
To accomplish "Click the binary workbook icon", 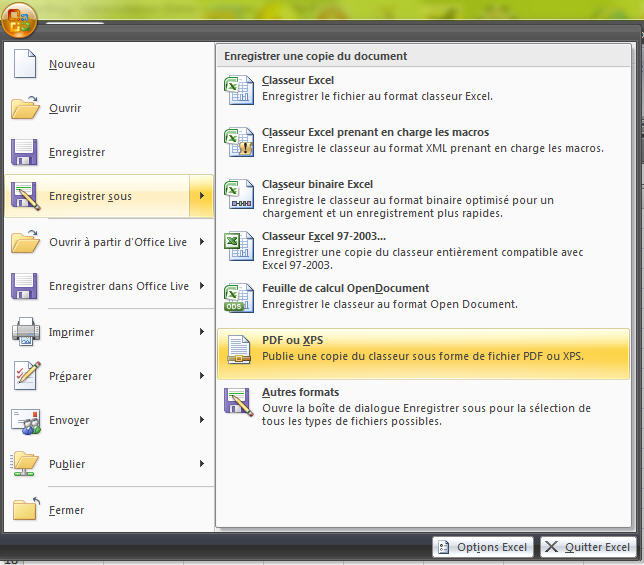I will [x=239, y=194].
